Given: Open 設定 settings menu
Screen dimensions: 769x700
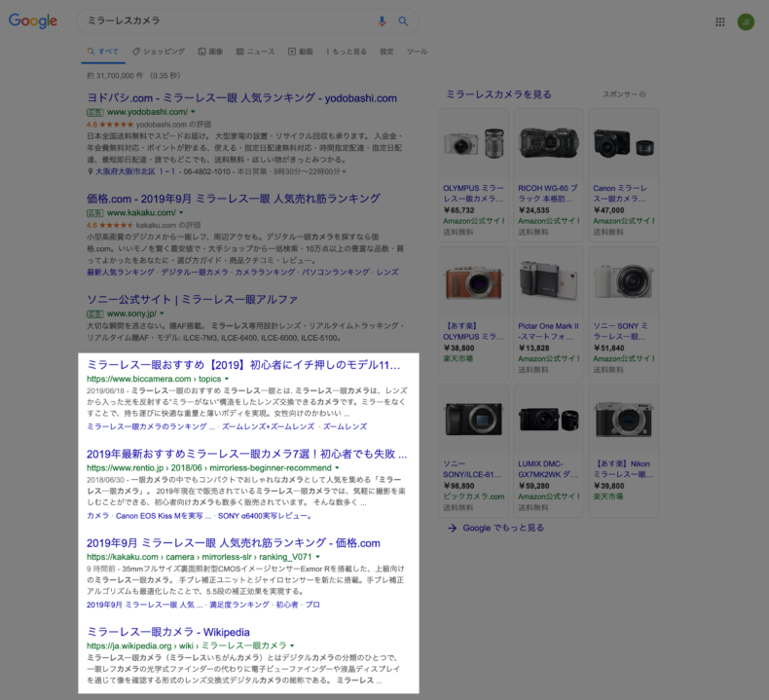Looking at the screenshot, I should [x=386, y=52].
